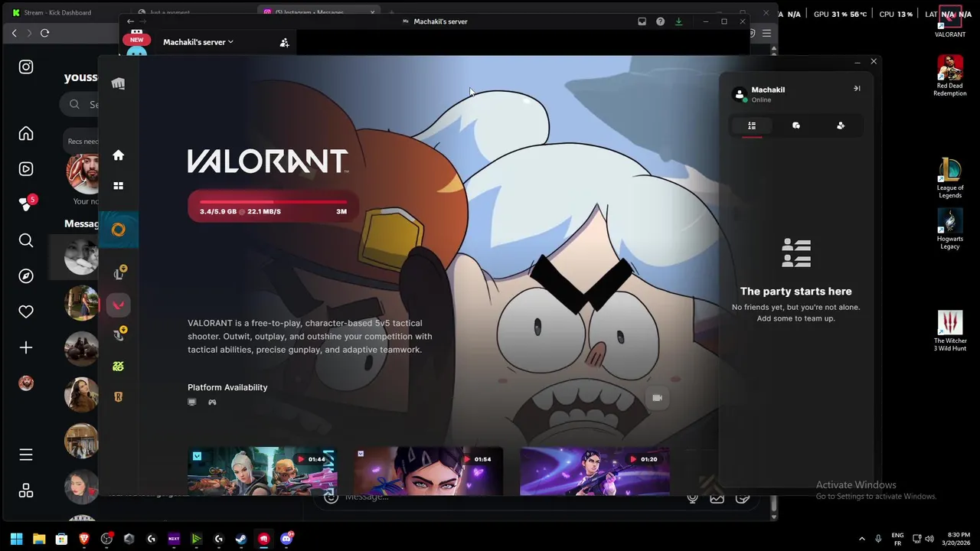
Task: Play the 01:44 VALORANT trailer thumbnail
Action: point(262,471)
